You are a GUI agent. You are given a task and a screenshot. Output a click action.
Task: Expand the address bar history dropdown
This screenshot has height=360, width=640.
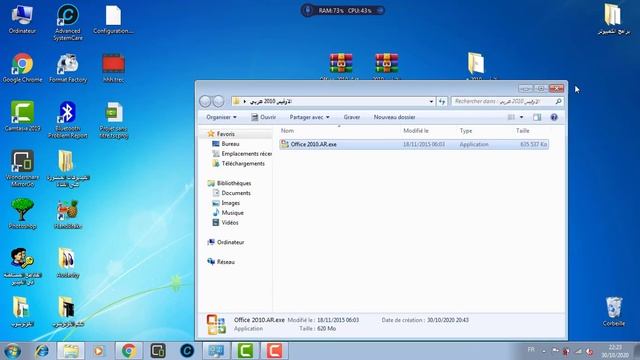[431, 101]
